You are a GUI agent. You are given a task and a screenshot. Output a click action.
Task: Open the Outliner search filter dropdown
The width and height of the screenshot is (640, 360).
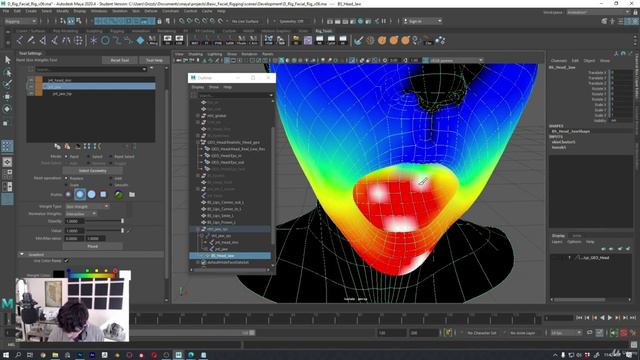click(x=271, y=95)
